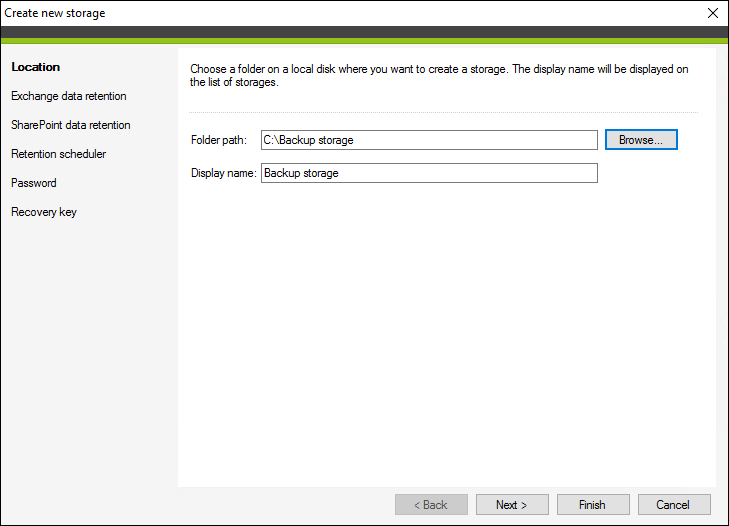The width and height of the screenshot is (729, 526).
Task: Select the Recovery key step
Action: pos(44,212)
